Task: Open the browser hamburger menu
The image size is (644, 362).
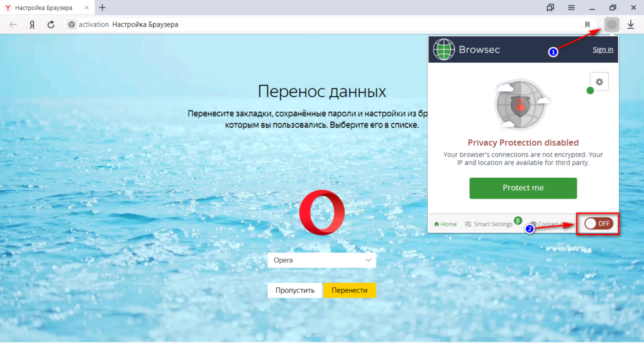Action: click(571, 8)
